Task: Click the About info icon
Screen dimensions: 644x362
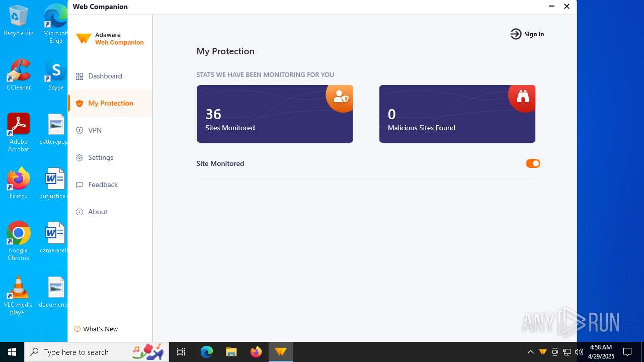Action: [79, 212]
